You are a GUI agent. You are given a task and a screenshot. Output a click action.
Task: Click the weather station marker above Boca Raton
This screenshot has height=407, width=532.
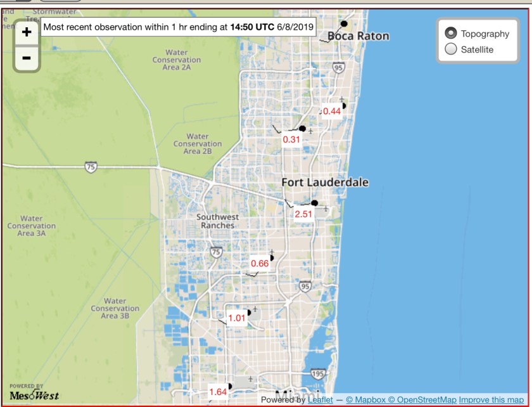tap(344, 24)
